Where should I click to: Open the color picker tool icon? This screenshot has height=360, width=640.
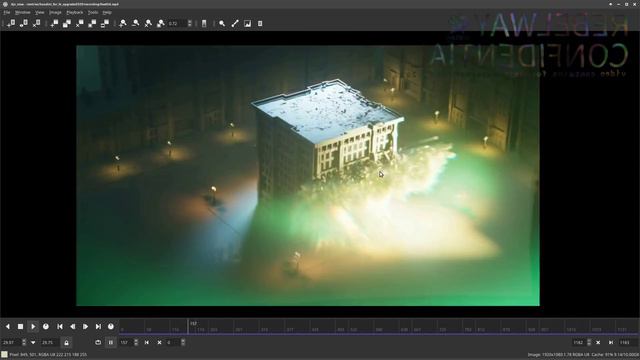tap(235, 23)
